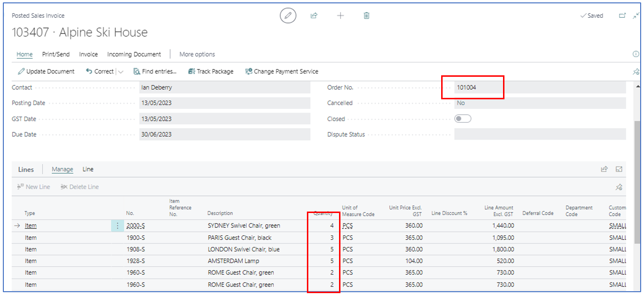Pin the action bar icon
Viewport: 644px width, 296px height.
click(x=636, y=71)
